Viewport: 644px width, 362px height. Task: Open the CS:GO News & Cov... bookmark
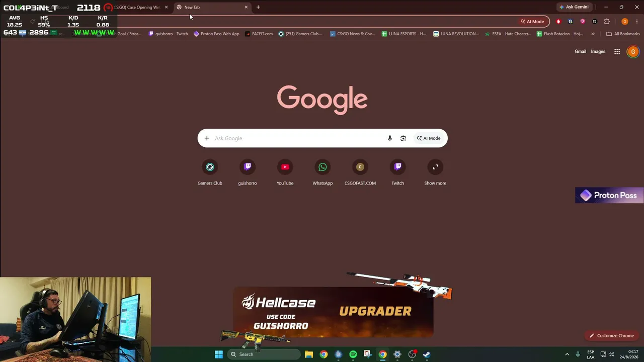[x=352, y=34]
